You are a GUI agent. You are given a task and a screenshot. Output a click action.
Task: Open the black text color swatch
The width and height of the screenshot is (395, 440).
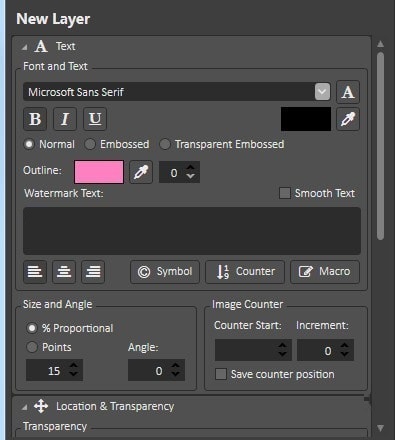click(306, 119)
